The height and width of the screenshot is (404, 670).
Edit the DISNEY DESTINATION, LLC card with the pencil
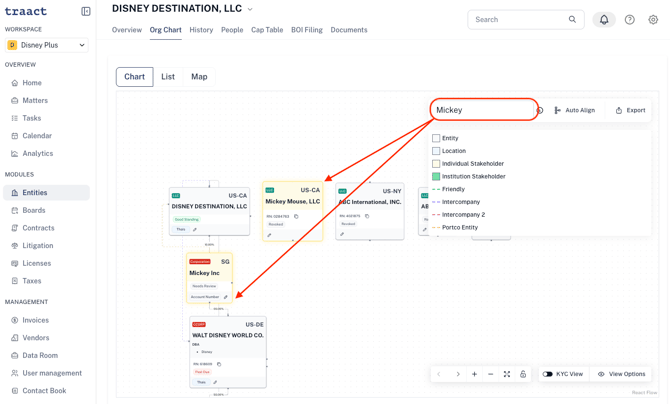pos(195,230)
